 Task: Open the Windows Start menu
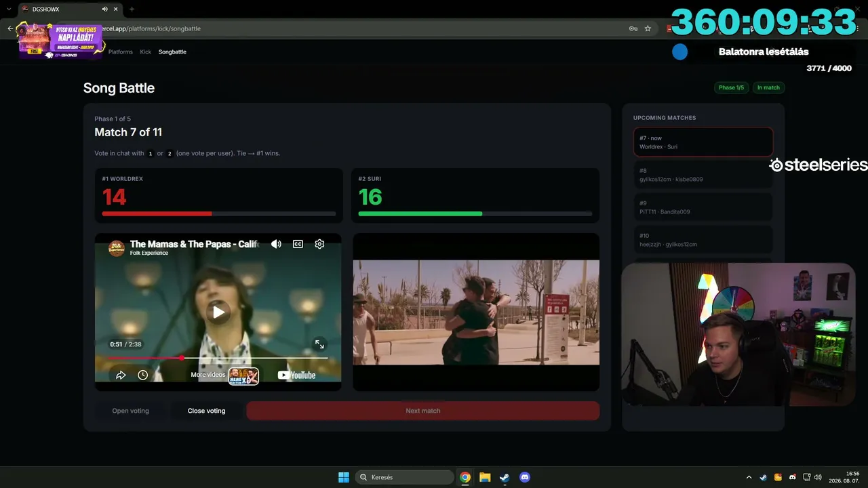point(344,477)
